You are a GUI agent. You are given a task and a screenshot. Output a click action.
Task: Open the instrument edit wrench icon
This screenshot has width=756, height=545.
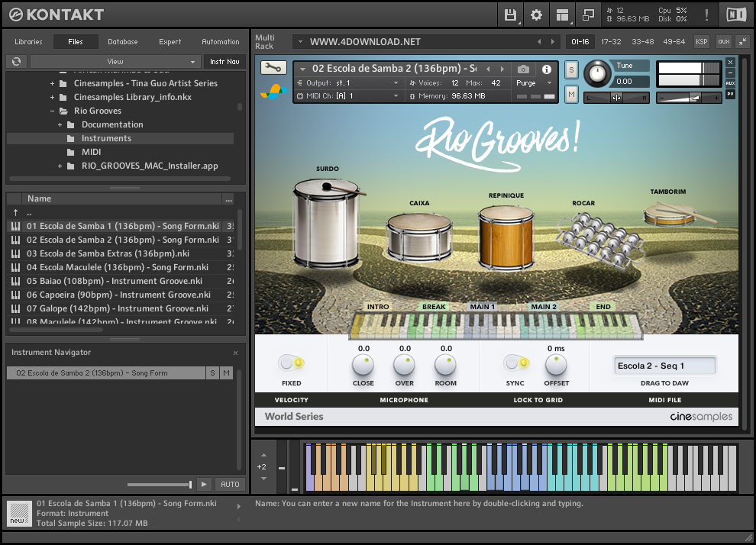273,68
